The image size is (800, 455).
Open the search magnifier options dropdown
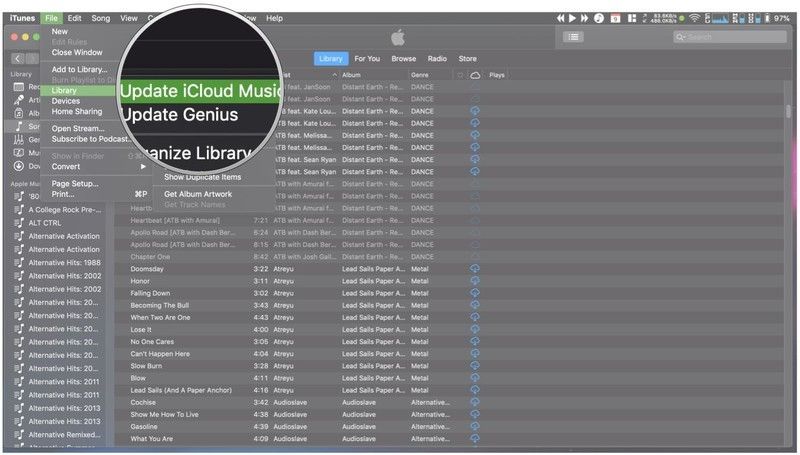tap(681, 37)
